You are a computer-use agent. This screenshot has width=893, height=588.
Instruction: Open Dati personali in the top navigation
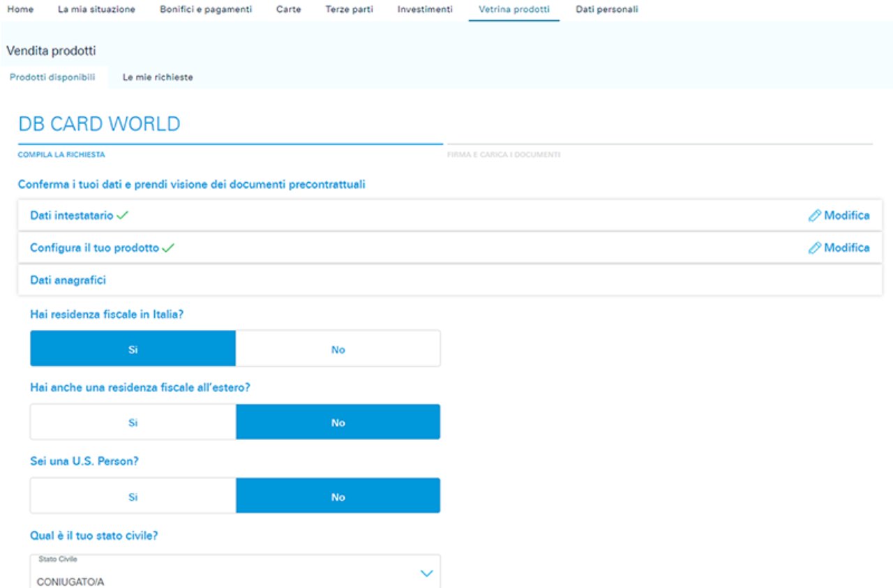tap(606, 10)
